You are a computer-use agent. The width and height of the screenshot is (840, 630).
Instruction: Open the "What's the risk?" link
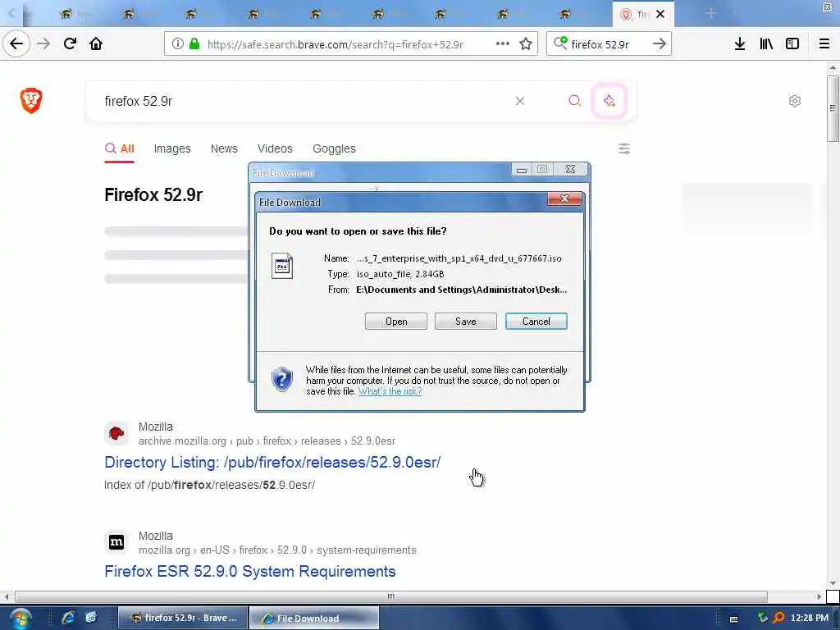[390, 391]
